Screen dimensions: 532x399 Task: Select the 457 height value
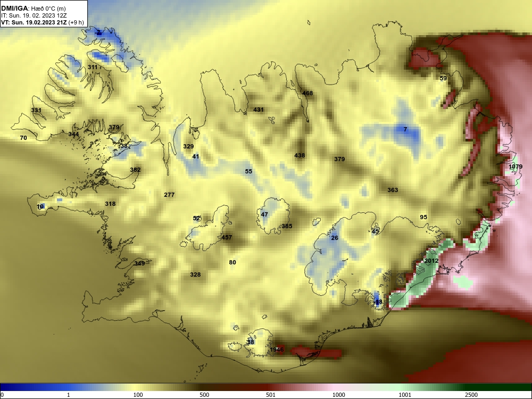click(227, 237)
